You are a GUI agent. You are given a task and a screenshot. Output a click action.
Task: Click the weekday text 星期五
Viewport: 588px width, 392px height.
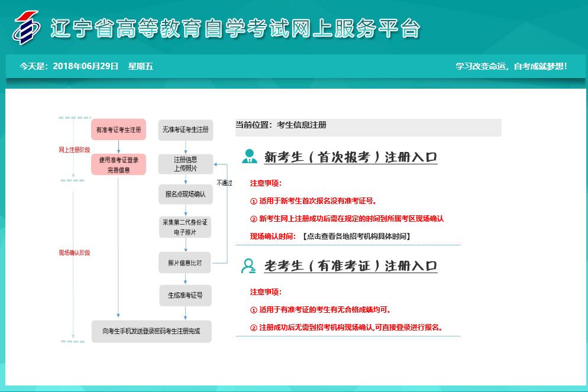(x=141, y=66)
